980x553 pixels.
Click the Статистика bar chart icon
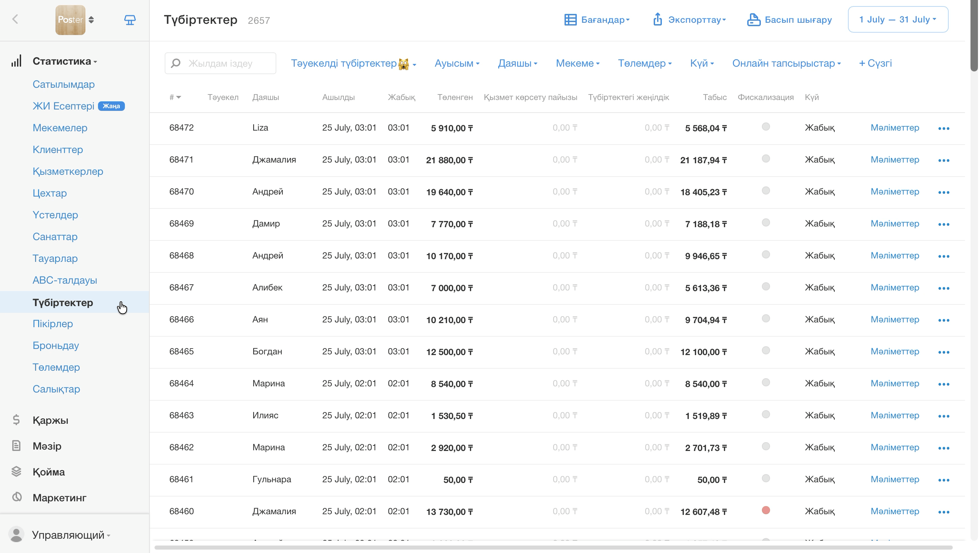(x=16, y=61)
